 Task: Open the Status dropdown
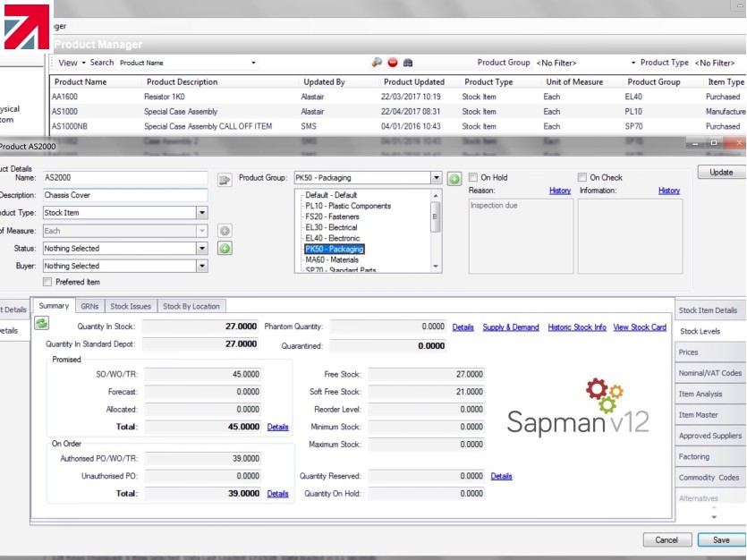[202, 248]
